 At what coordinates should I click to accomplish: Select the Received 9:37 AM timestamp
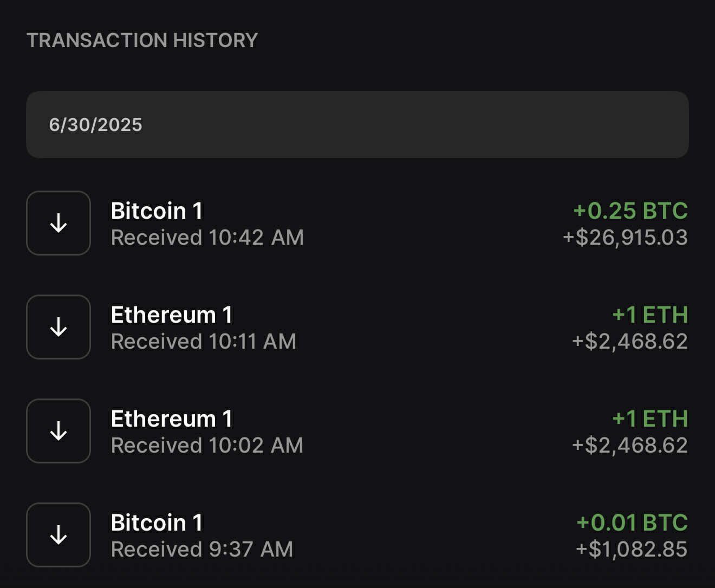202,549
